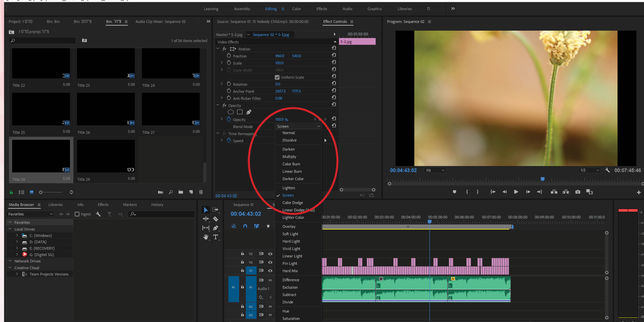Click the free draw bezier mask pen
Viewport: 644px width, 322px height.
248,112
